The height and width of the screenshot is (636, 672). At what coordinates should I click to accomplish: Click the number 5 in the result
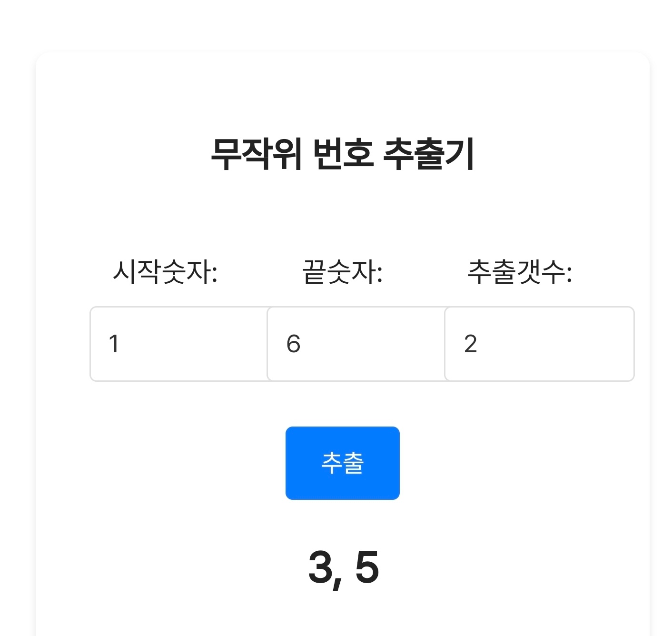point(367,567)
